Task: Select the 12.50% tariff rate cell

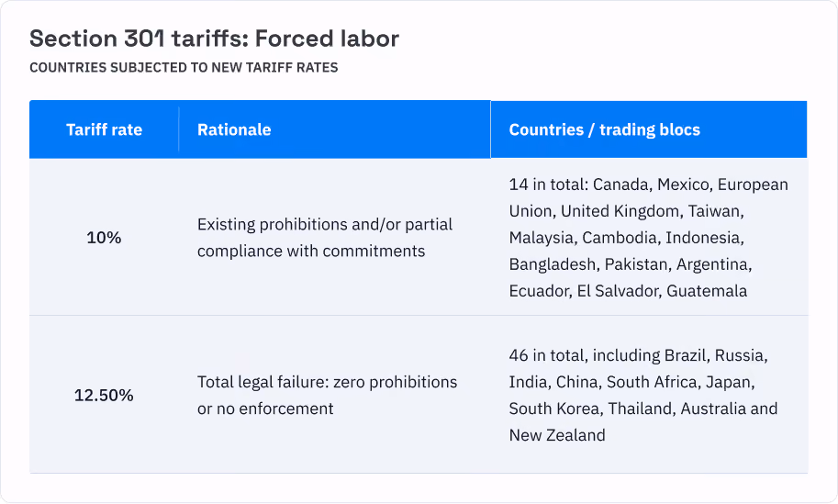Action: (105, 395)
